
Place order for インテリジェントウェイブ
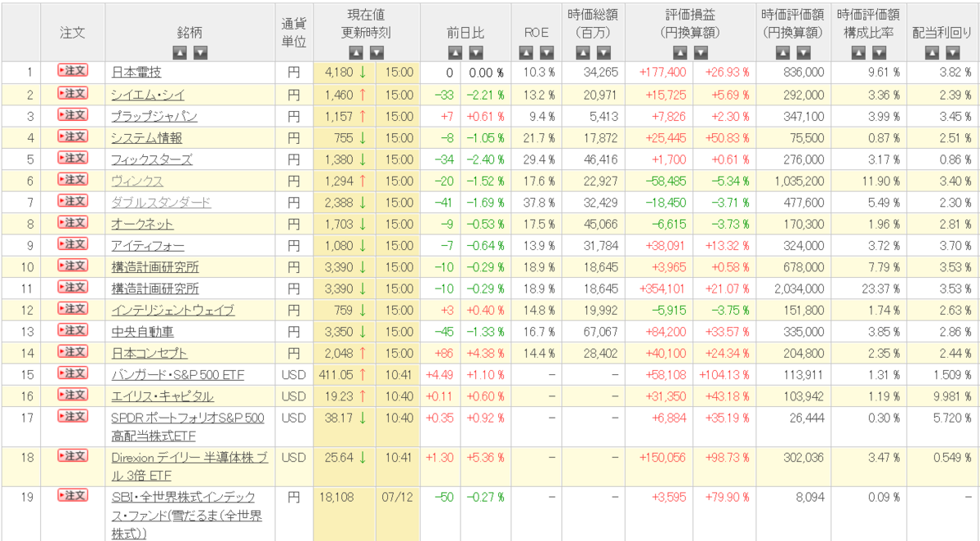[73, 308]
